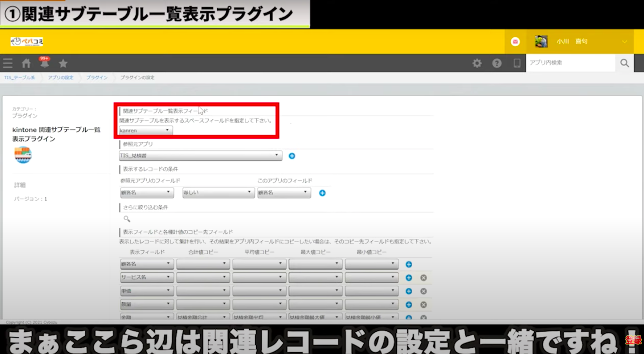Navigate to TIS_テーブル系 breadcrumb link
644x354 pixels.
20,78
